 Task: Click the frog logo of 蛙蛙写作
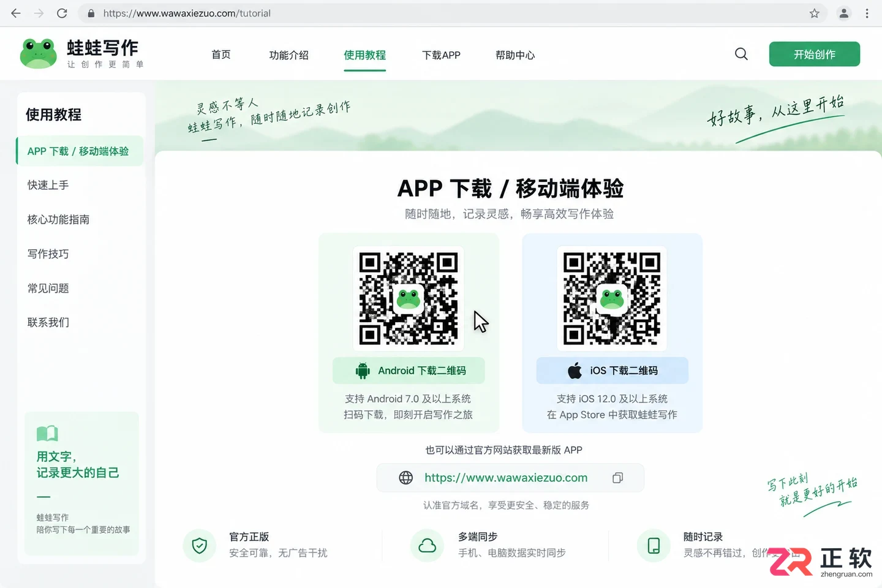click(38, 54)
